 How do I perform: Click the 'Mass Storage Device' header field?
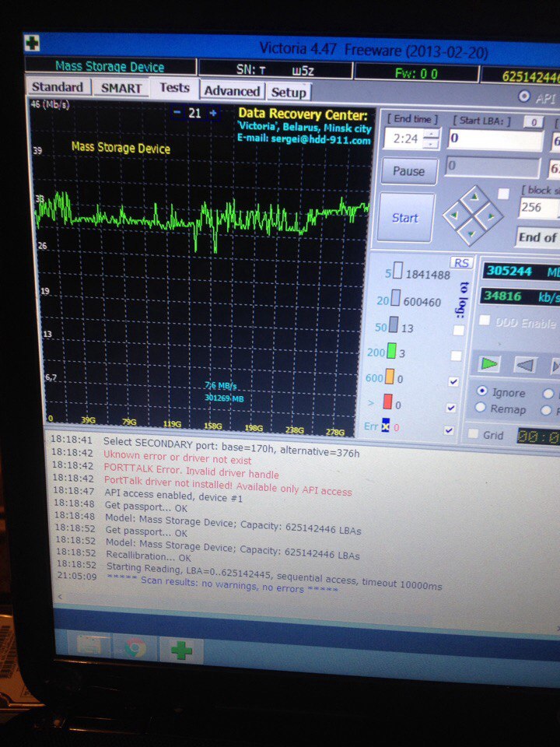coord(110,67)
